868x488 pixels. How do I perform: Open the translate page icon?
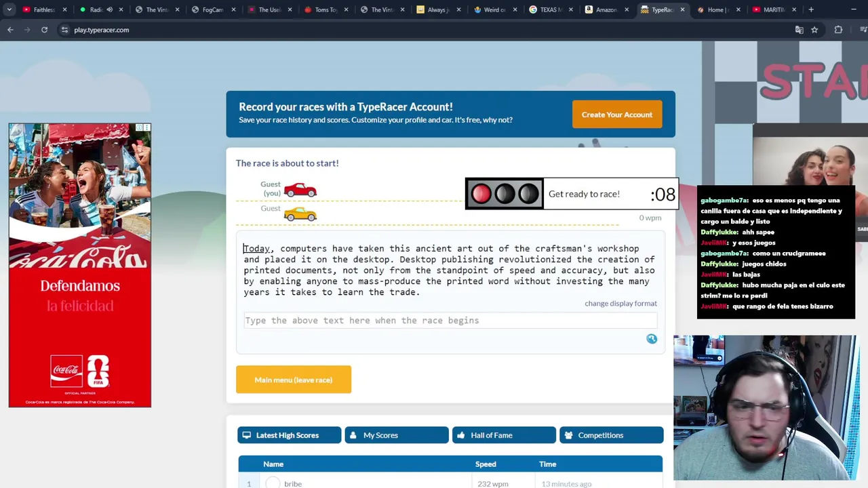(x=799, y=30)
